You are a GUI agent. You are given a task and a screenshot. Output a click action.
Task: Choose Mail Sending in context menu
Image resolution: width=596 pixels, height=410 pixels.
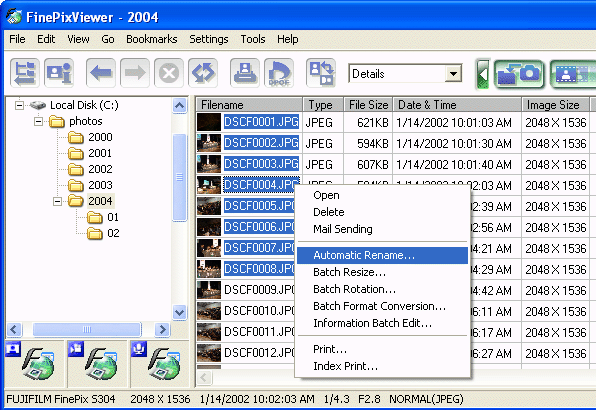pos(382,229)
